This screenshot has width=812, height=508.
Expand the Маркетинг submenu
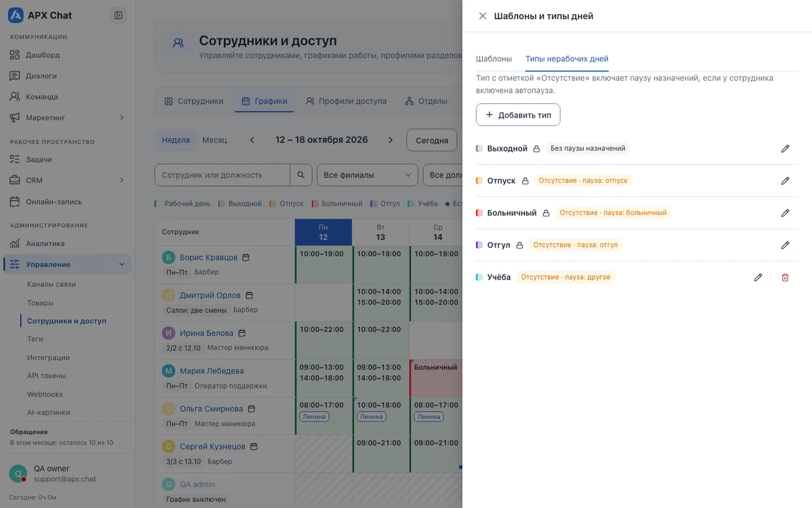click(x=121, y=118)
